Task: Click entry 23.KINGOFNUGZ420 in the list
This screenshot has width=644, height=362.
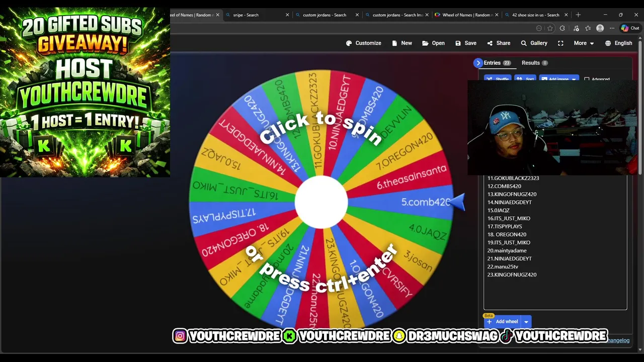Action: pos(512,275)
